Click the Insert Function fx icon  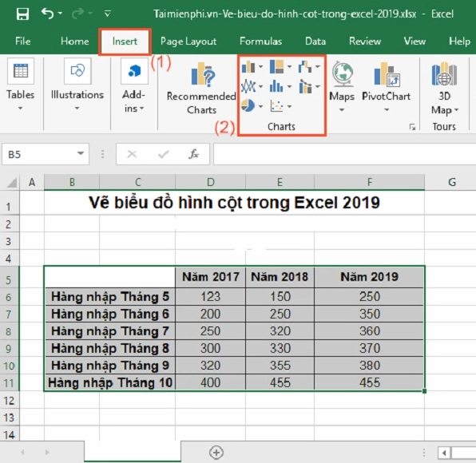click(194, 154)
